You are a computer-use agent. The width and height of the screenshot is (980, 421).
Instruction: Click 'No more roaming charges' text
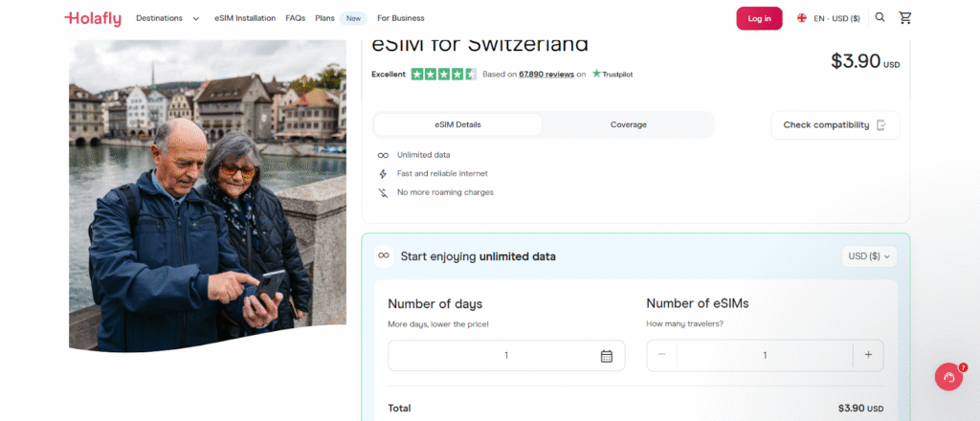(x=446, y=192)
